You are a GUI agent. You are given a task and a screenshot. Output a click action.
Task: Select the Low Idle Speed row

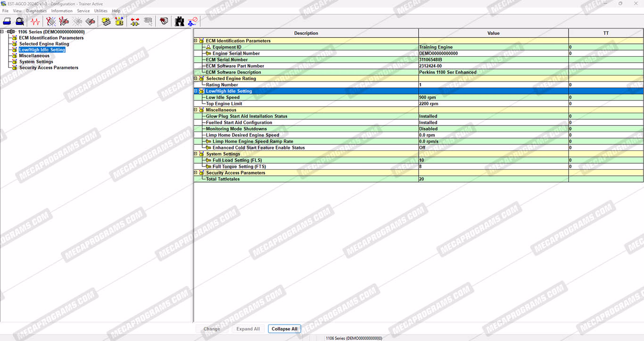click(223, 98)
